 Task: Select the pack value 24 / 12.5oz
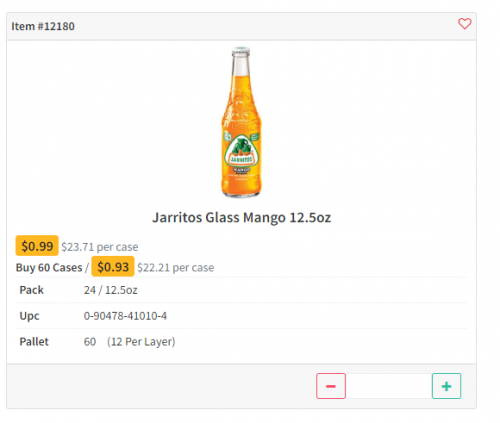click(110, 290)
